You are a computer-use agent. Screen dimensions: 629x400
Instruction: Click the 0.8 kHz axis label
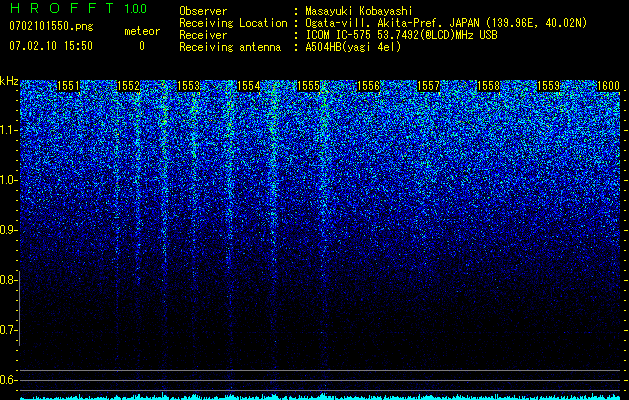[x=8, y=280]
